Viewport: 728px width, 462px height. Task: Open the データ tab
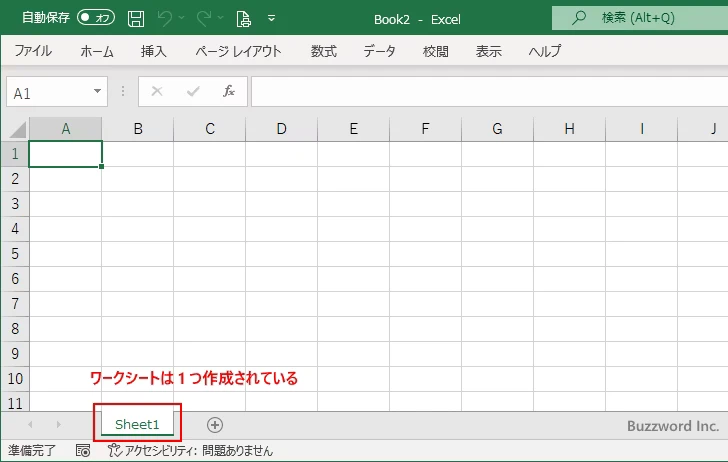(x=379, y=51)
